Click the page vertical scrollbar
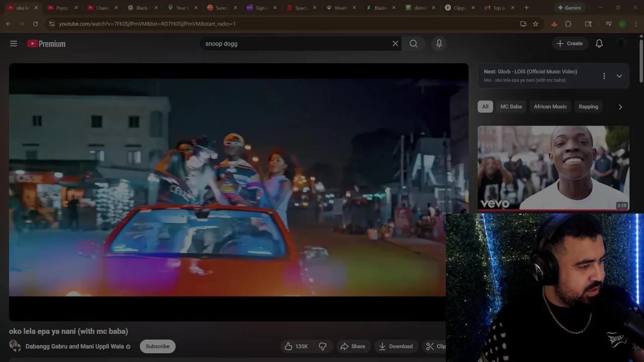 641,60
